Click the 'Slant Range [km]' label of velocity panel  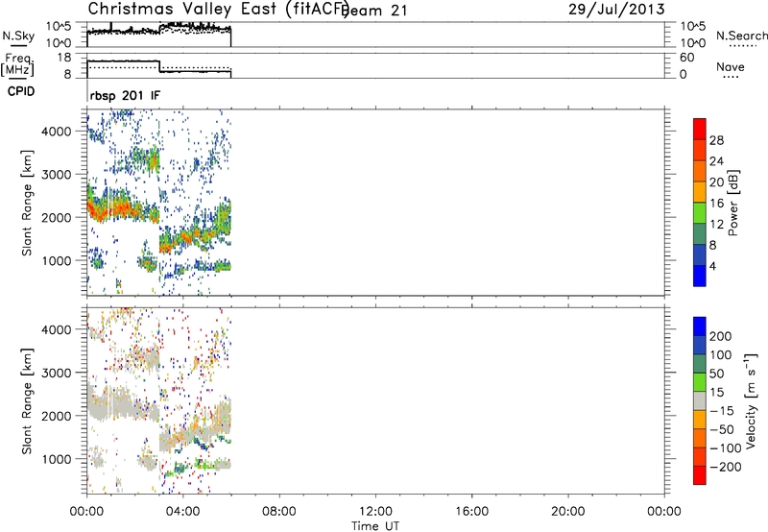click(x=27, y=401)
